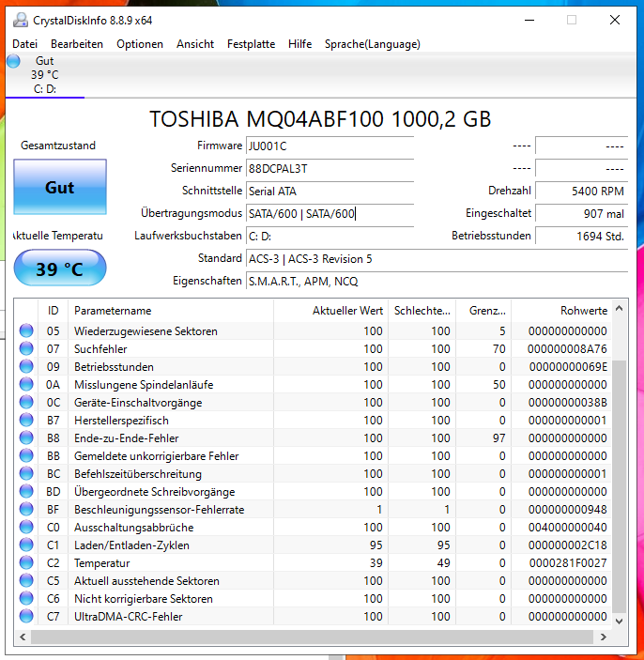Click status orb of Beschleunigungssensor-Fehlerrate row
This screenshot has height=660, width=644.
tap(26, 509)
